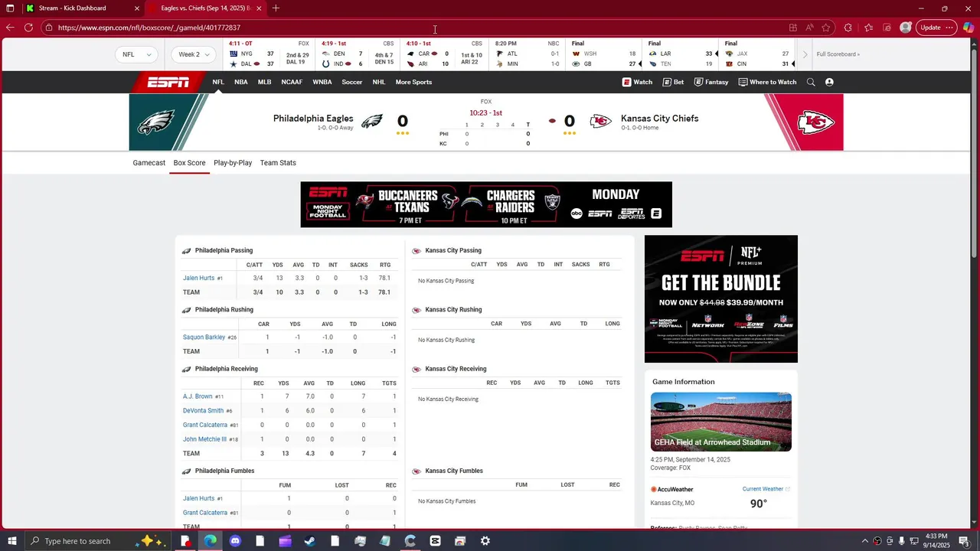
Task: Advance scoreboard with right arrow
Action: click(x=805, y=54)
